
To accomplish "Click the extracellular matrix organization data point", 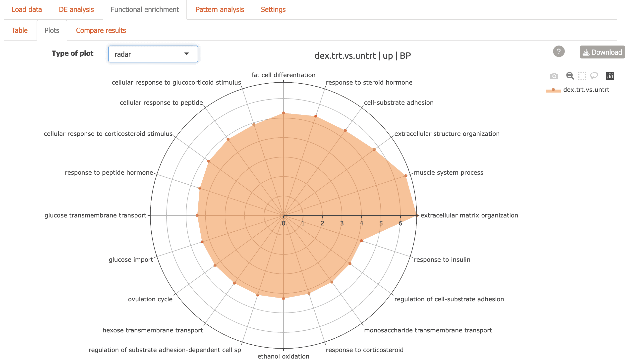I will (416, 215).
